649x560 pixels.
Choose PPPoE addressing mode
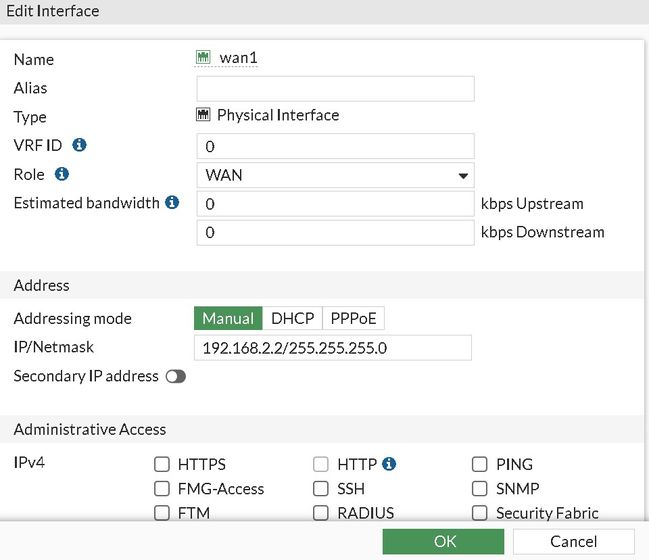(x=353, y=319)
